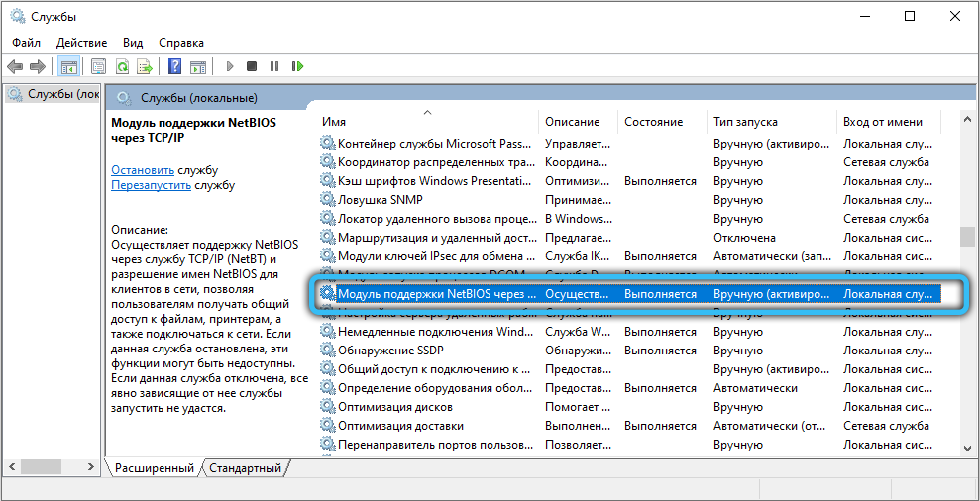Open the Вид menu

133,43
